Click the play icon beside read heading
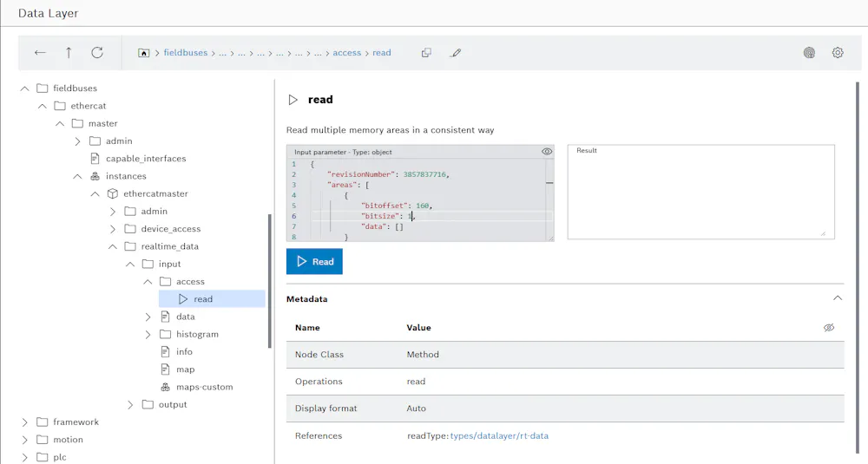The image size is (868, 464). coord(293,100)
